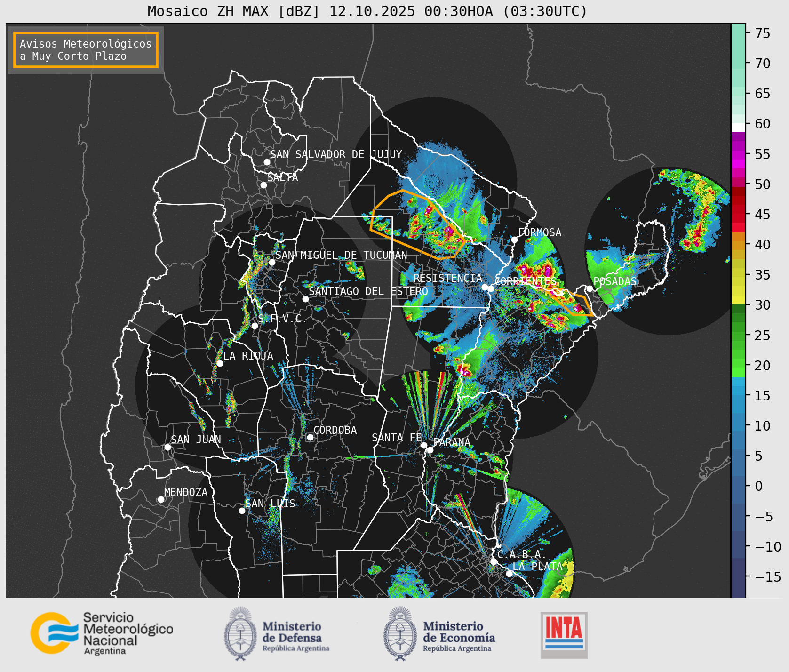Click the Santa Fe city marker dot
Viewport: 789px width, 672px height.
[424, 445]
